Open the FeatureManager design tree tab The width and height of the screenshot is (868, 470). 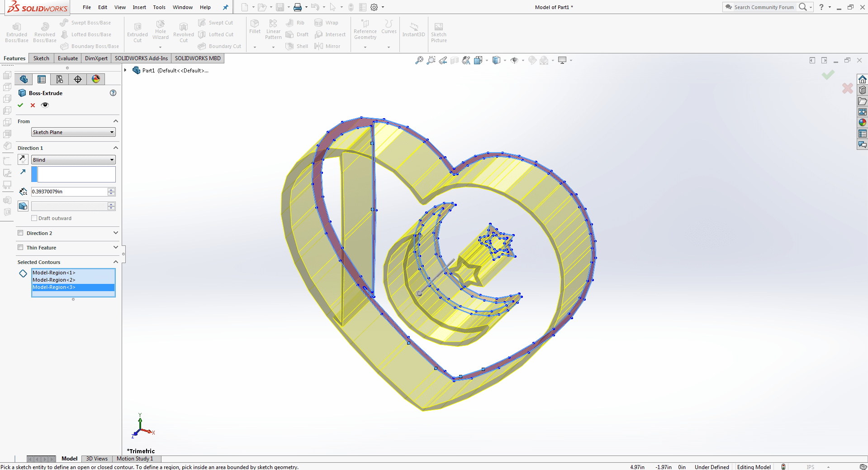point(24,79)
